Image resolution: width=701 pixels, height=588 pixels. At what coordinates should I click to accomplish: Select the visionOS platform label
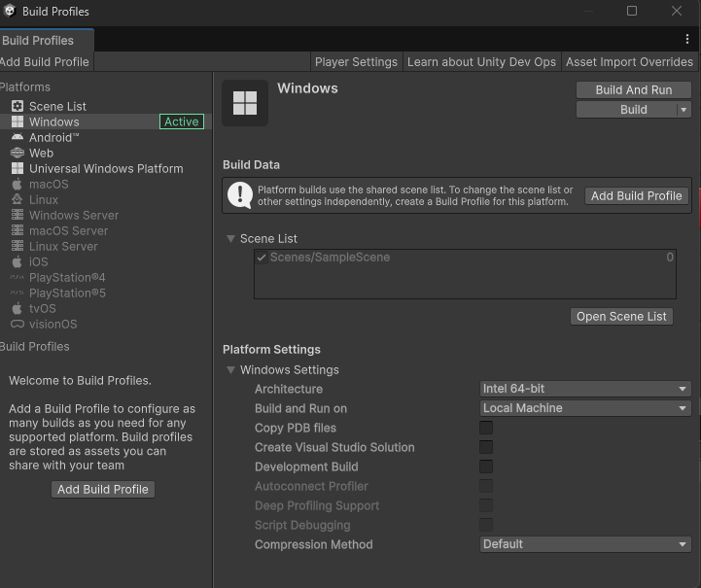[x=53, y=324]
